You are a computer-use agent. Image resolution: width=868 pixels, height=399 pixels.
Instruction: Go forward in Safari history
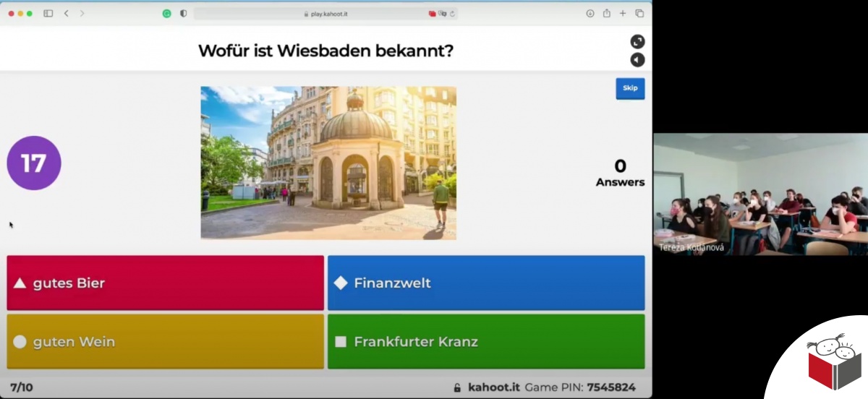click(82, 13)
